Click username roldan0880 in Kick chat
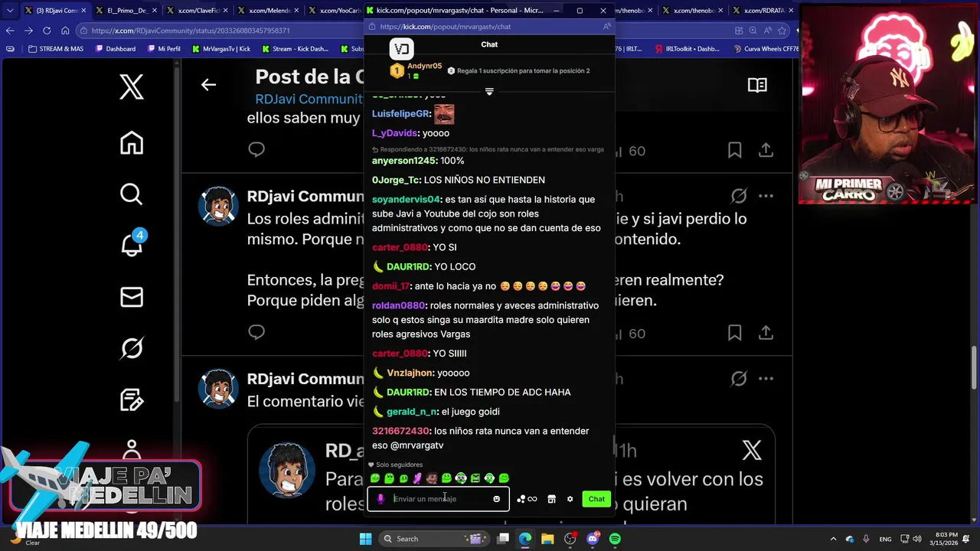Viewport: 980px width, 551px height. [x=398, y=305]
